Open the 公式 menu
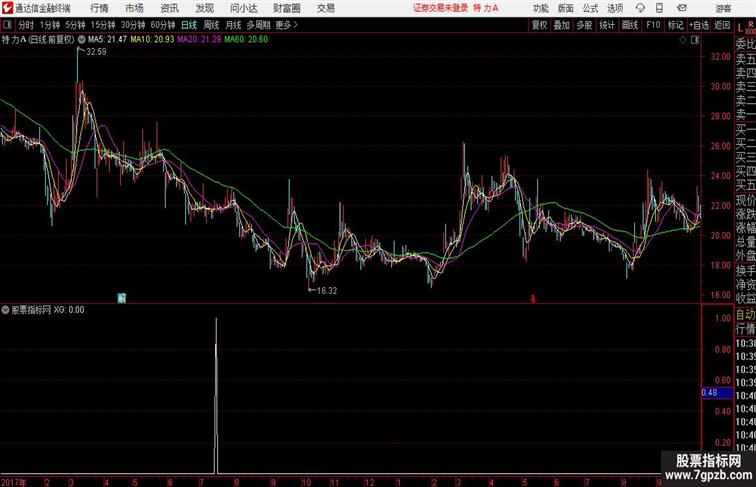 point(590,9)
